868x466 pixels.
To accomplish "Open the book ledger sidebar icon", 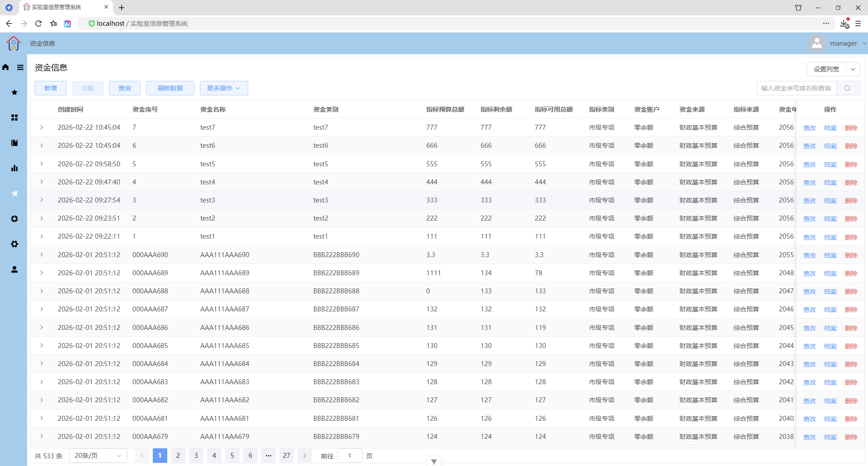I will pyautogui.click(x=14, y=143).
